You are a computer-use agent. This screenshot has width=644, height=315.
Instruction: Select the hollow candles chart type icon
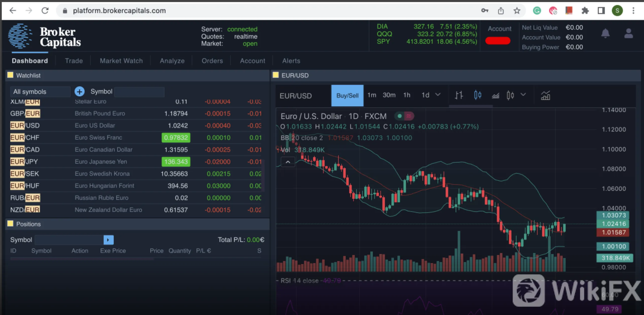coord(510,95)
